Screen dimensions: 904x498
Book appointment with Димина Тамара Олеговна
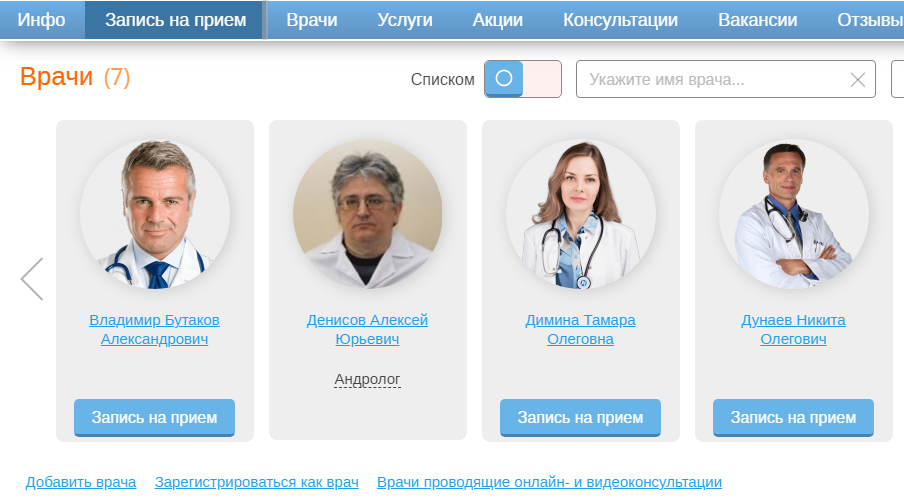coord(581,417)
